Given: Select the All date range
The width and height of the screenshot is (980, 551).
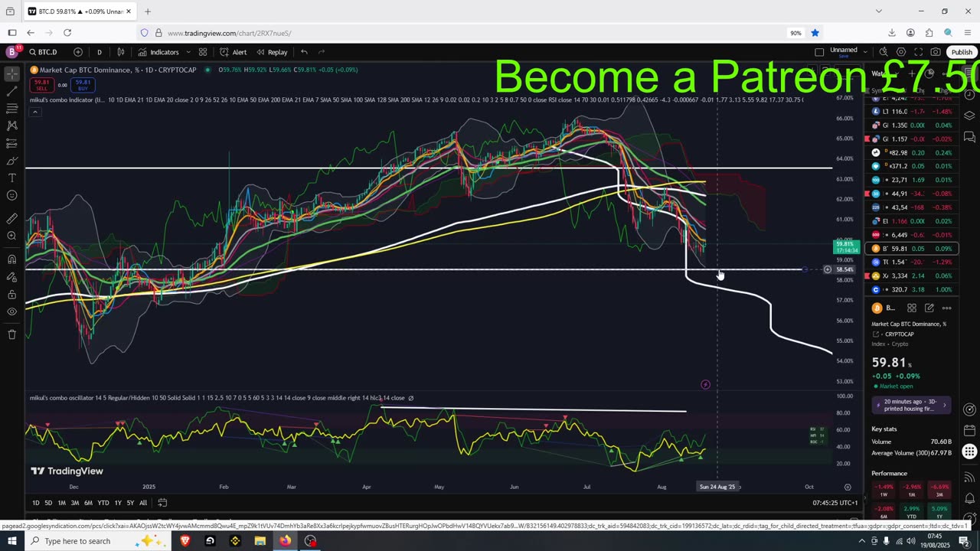Looking at the screenshot, I should pos(142,503).
